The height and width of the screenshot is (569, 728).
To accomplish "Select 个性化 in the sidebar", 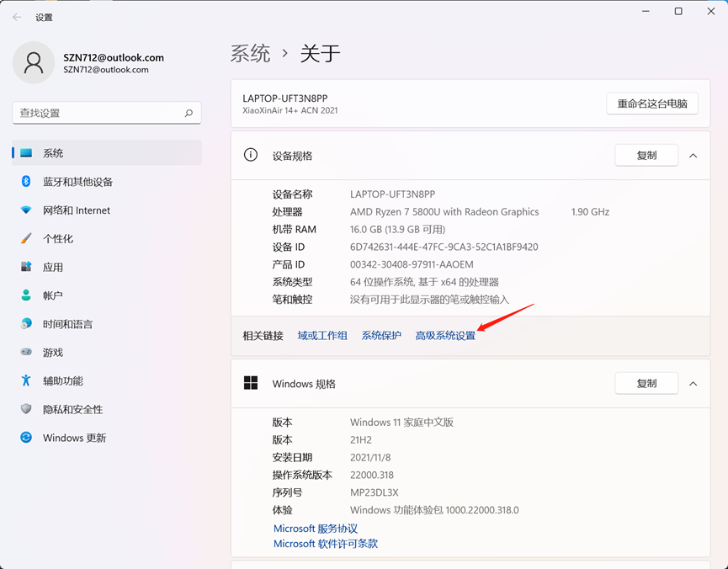I will coord(107,238).
